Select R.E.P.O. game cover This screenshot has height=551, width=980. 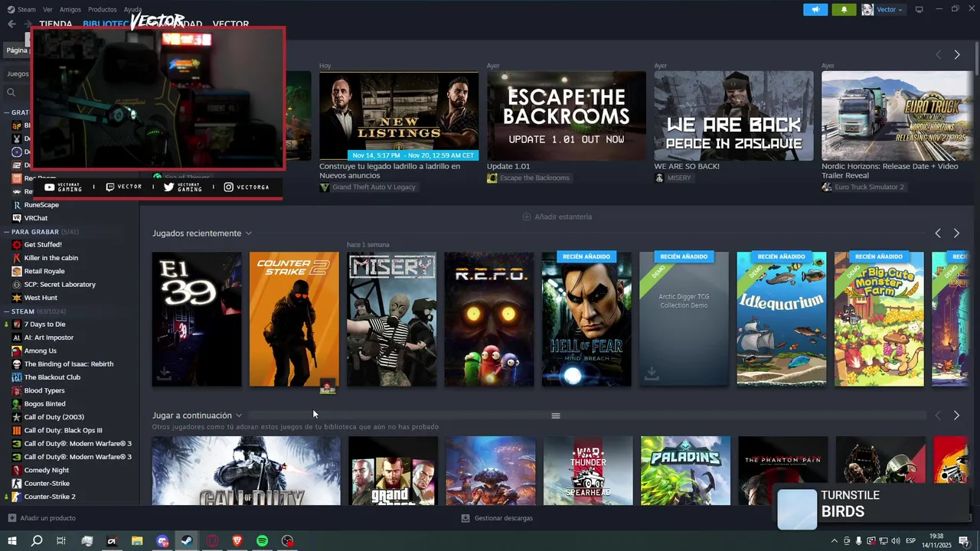click(x=489, y=319)
